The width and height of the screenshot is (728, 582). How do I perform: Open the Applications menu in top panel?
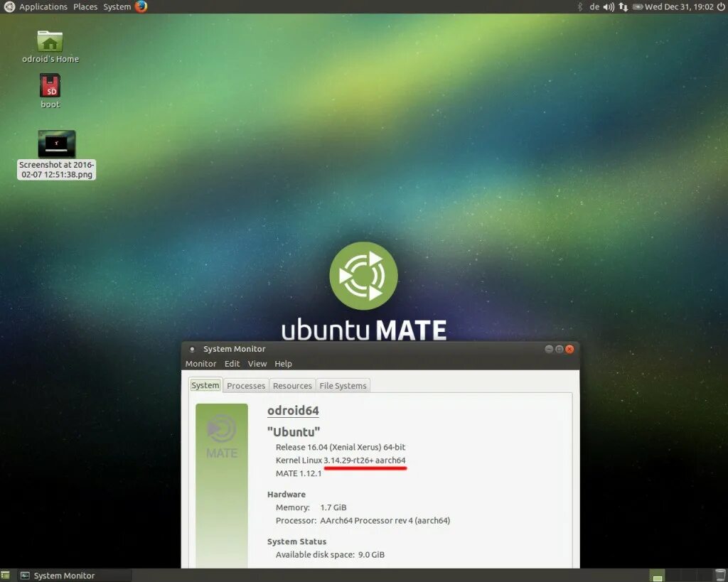43,6
